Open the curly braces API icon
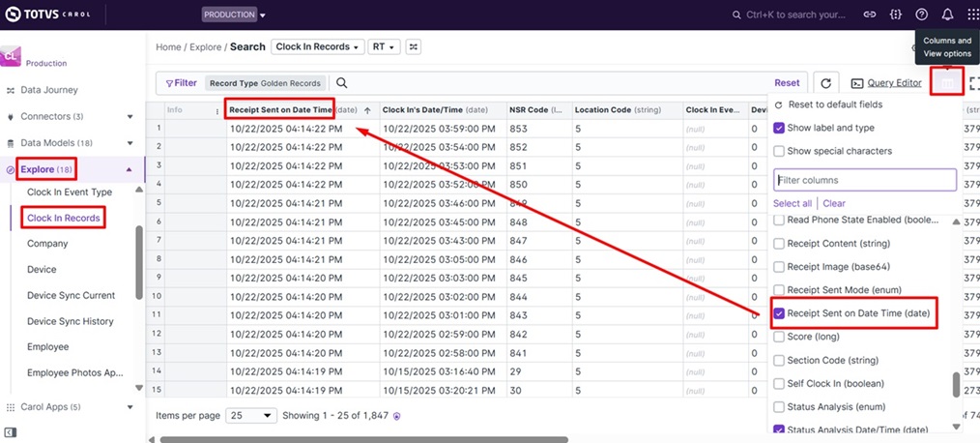Image resolution: width=980 pixels, height=443 pixels. [x=896, y=15]
